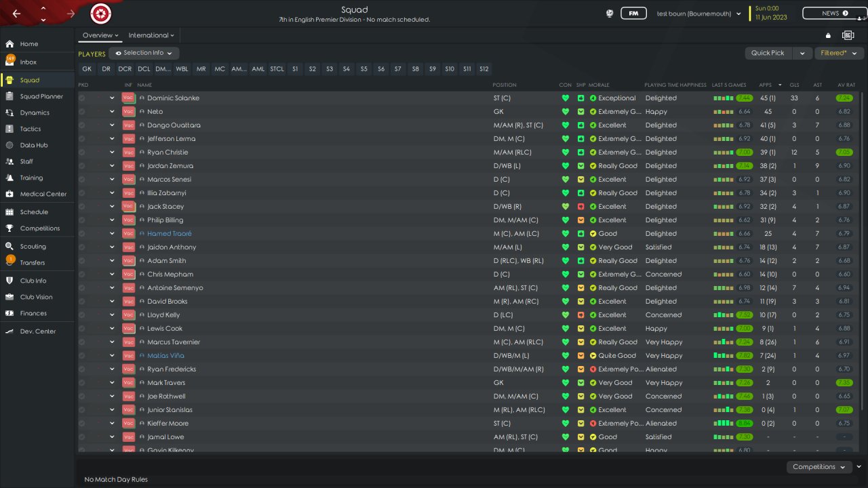This screenshot has height=488, width=868.
Task: Click the lock icon above the table
Action: pyautogui.click(x=828, y=36)
